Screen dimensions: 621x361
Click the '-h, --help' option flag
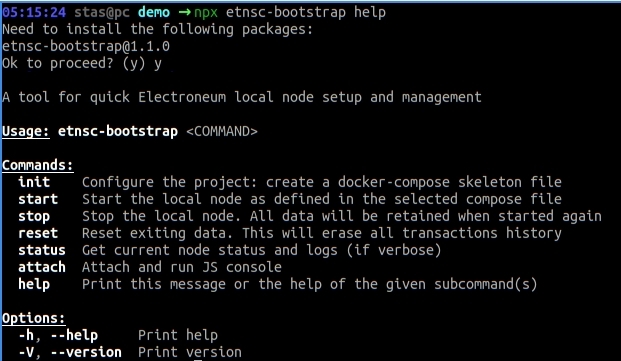coord(58,336)
